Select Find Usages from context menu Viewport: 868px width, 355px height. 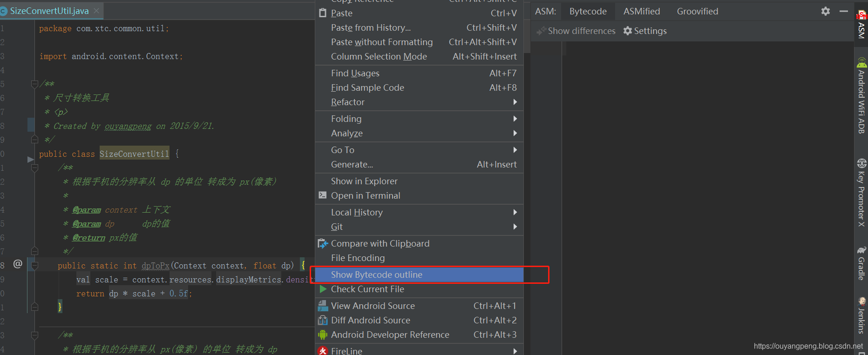(419, 73)
